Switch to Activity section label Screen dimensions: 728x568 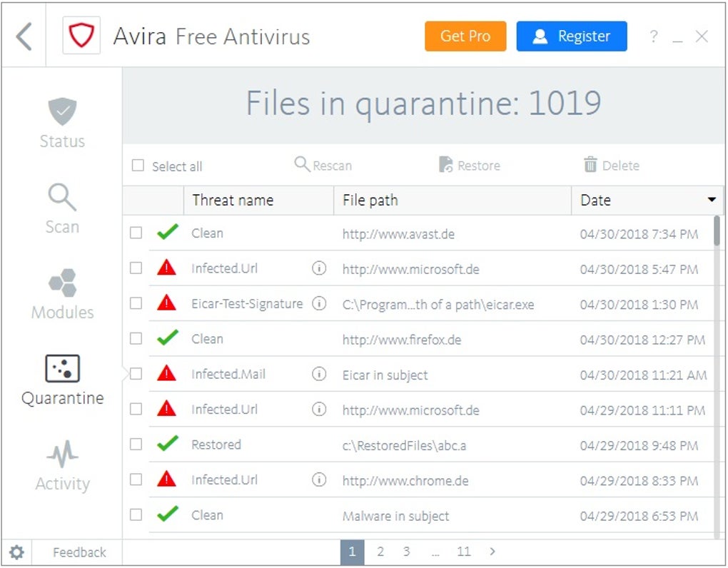63,484
